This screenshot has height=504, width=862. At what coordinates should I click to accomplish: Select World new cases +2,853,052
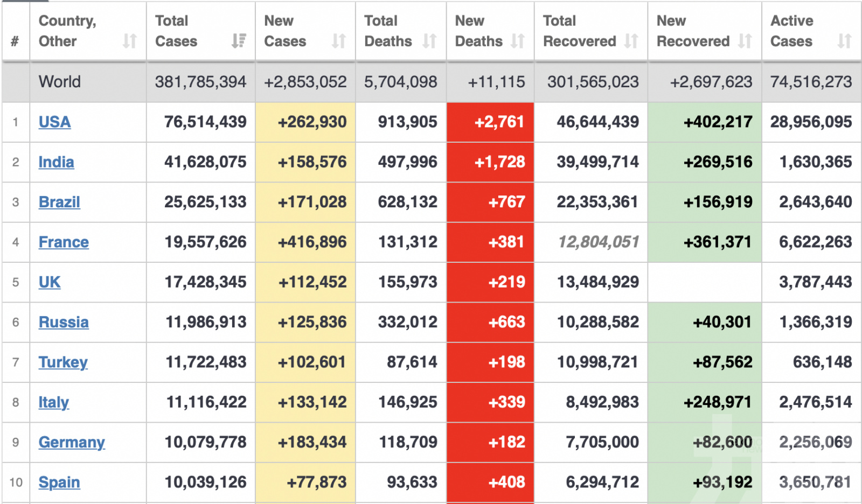[305, 82]
